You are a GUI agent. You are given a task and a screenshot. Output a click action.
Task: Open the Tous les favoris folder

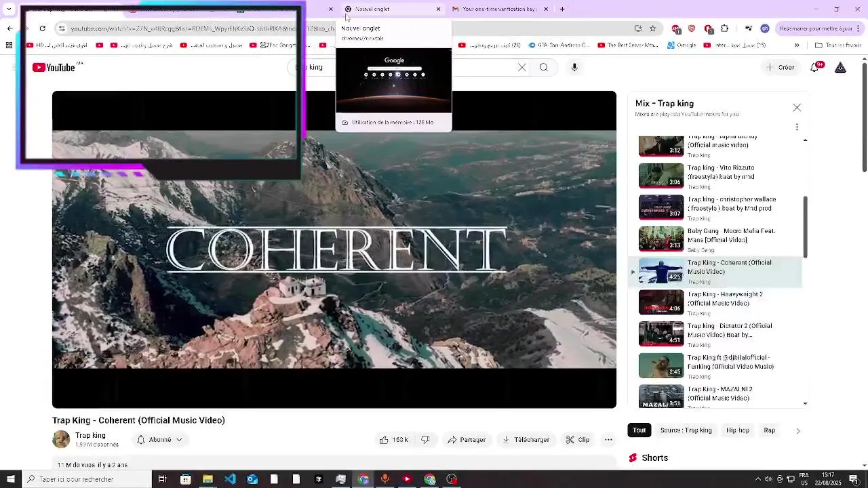coord(837,45)
